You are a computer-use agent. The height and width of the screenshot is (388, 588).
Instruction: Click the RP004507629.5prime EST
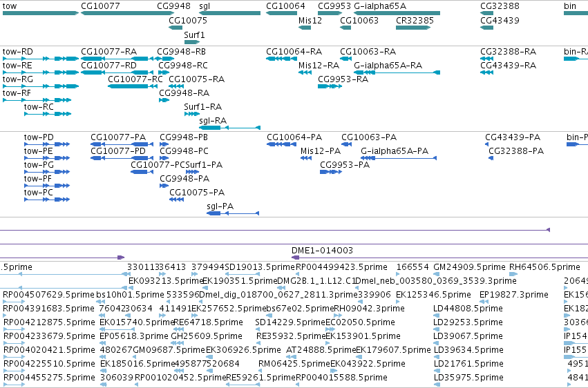pyautogui.click(x=14, y=302)
